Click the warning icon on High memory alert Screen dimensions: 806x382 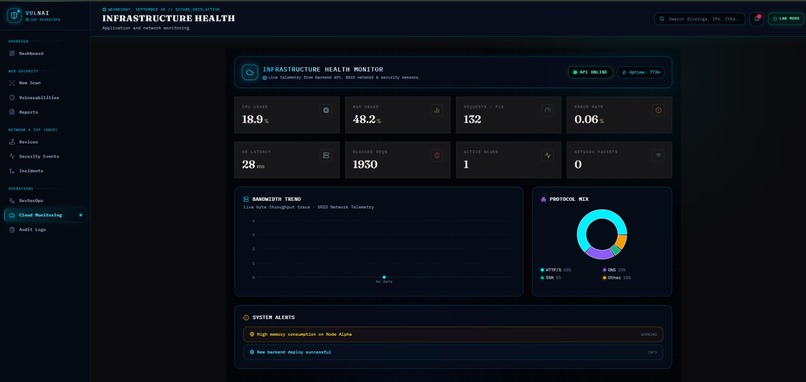pyautogui.click(x=252, y=334)
